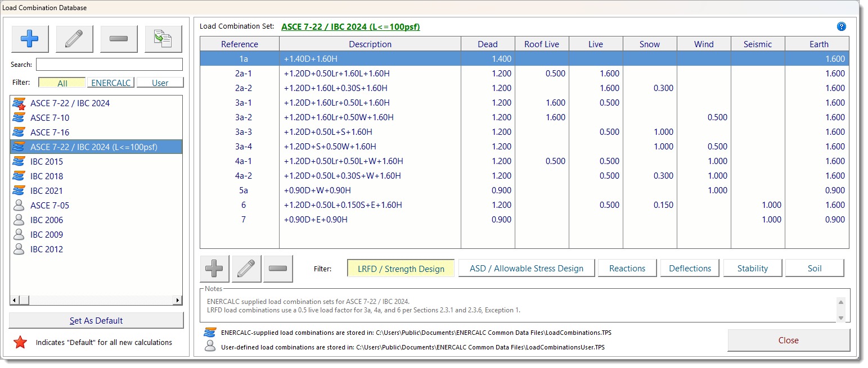
Task: Click the icon beside IBC 2018
Action: pos(20,176)
